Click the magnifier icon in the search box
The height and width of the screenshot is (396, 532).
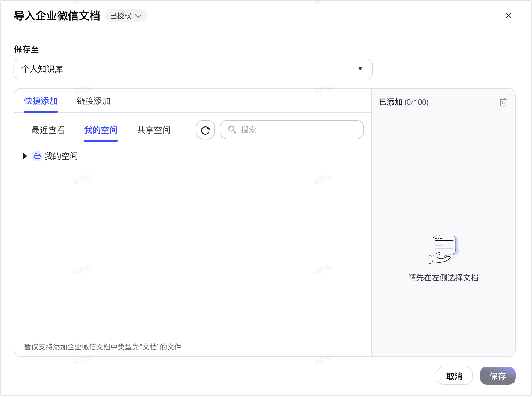232,130
